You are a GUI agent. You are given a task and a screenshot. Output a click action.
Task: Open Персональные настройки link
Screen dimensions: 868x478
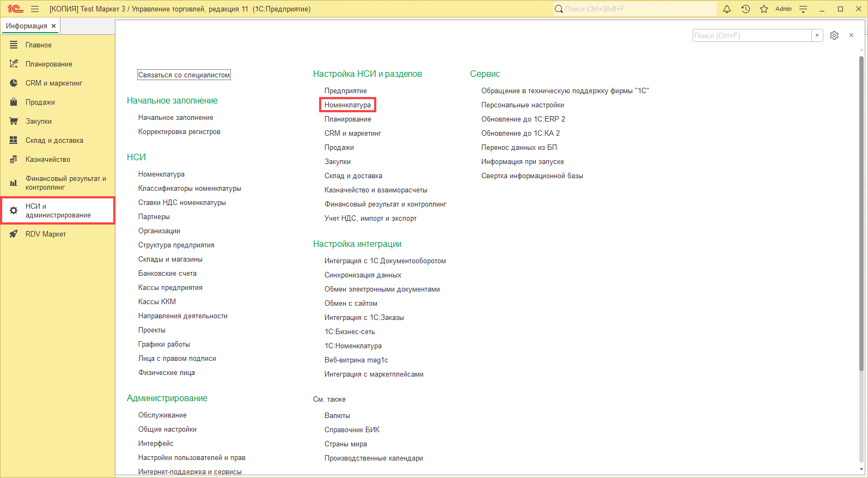point(523,105)
